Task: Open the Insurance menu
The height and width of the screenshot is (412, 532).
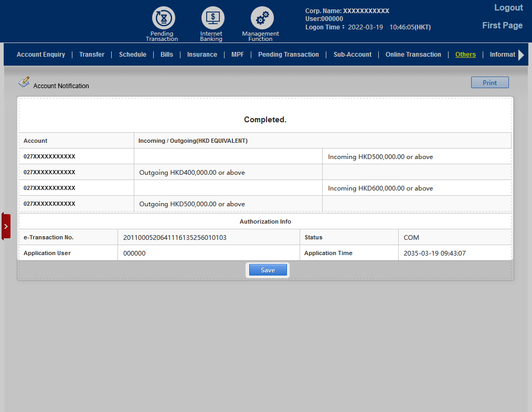Action: [x=202, y=55]
